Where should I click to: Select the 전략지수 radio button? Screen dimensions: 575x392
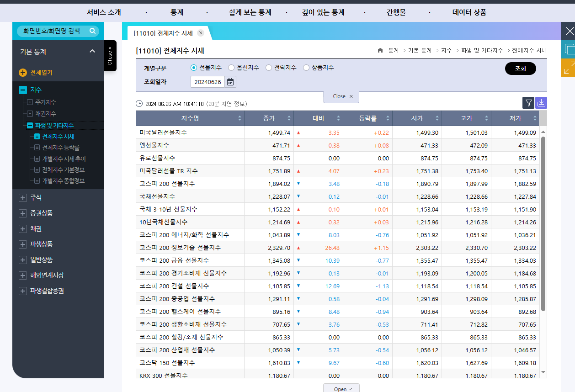[x=268, y=68]
